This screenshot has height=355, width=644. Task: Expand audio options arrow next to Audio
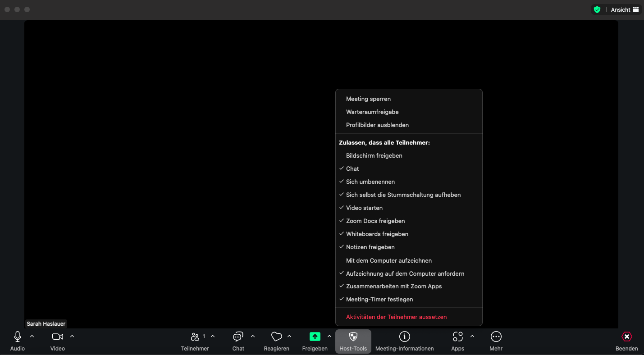click(32, 336)
